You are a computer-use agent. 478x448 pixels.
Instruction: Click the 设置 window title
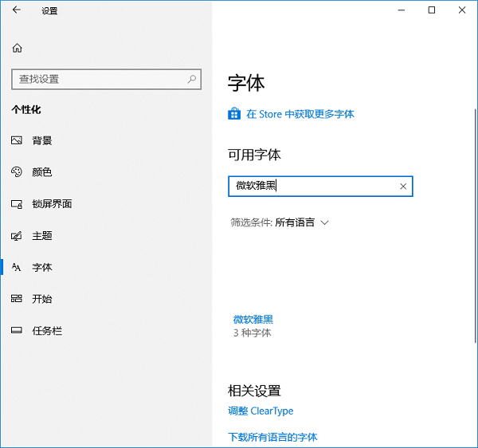pyautogui.click(x=49, y=11)
